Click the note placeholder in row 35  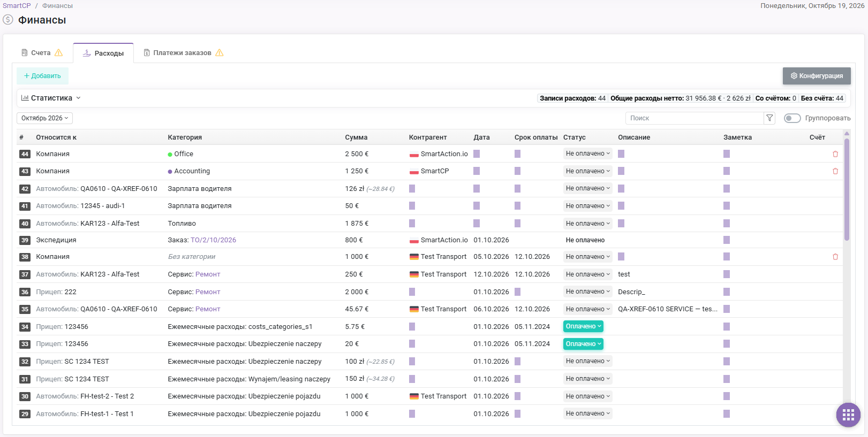coord(727,309)
